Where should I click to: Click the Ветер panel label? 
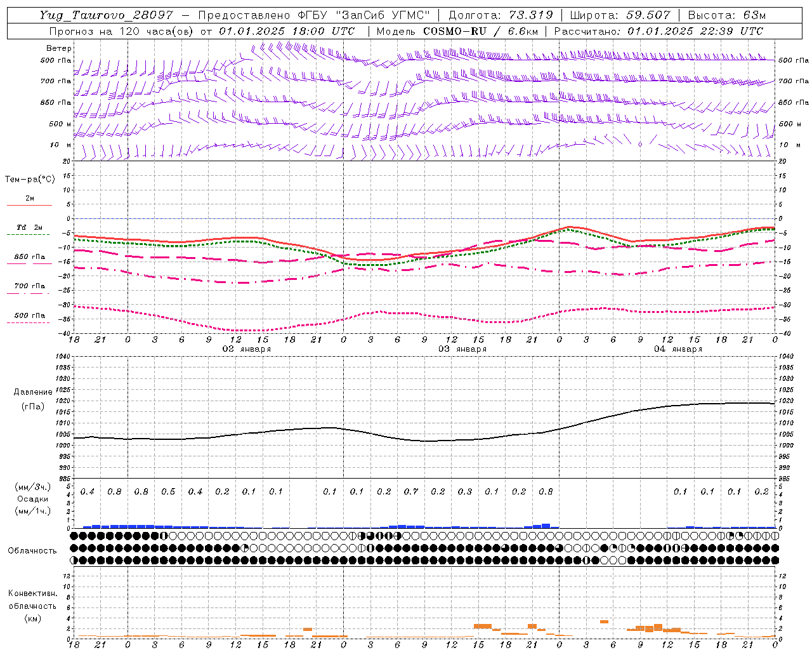59,48
